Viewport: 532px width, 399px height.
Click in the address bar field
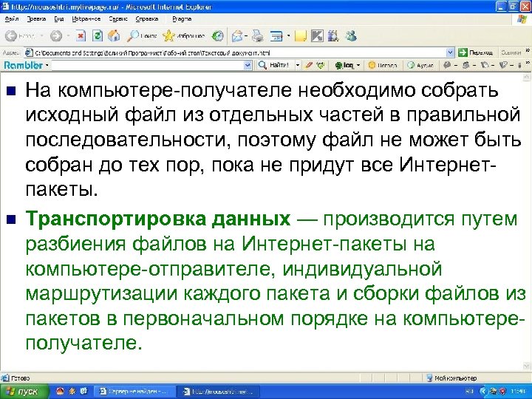236,52
